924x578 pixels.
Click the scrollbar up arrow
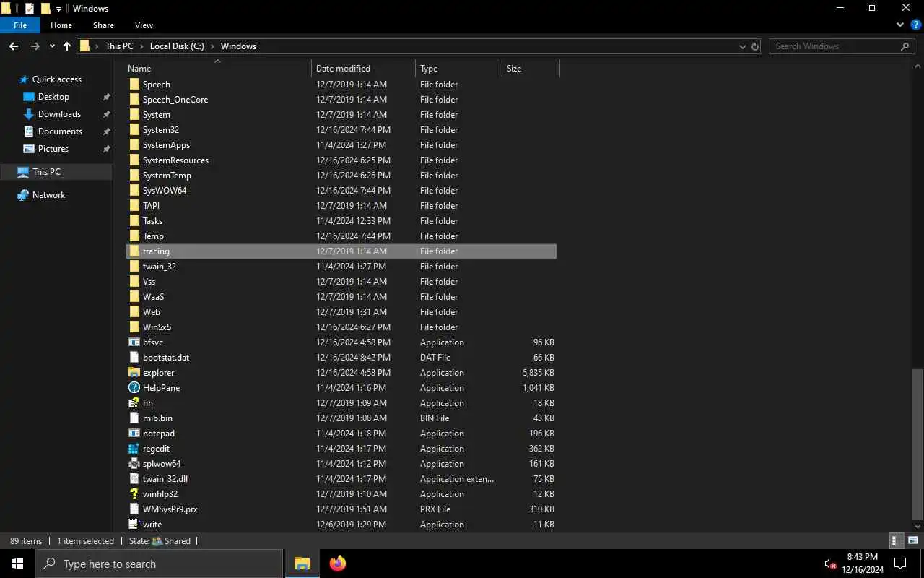[918, 65]
